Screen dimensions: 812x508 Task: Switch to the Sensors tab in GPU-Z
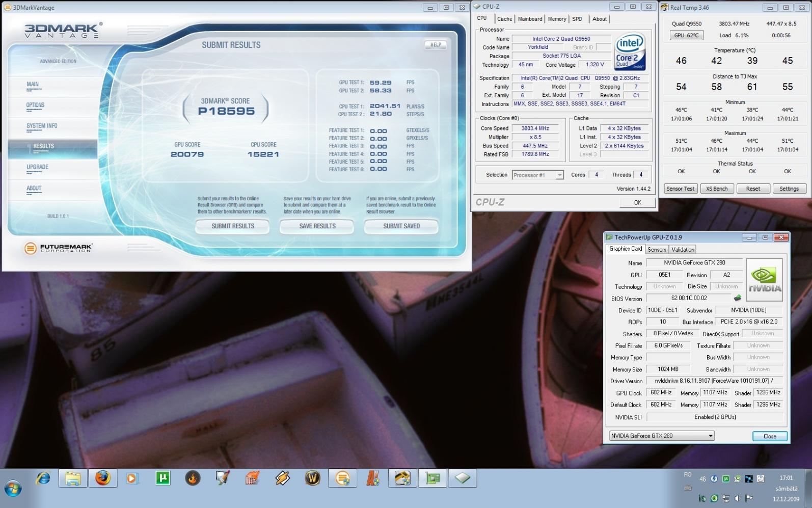(x=657, y=250)
